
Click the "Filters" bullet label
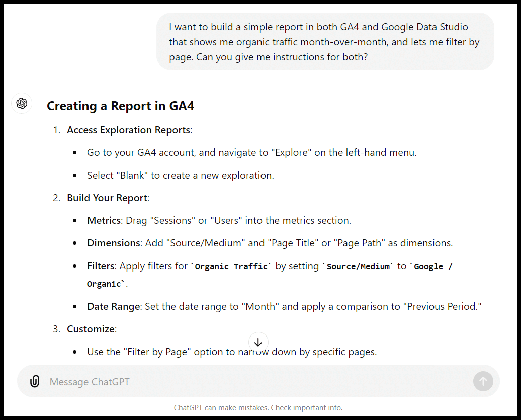click(x=101, y=266)
